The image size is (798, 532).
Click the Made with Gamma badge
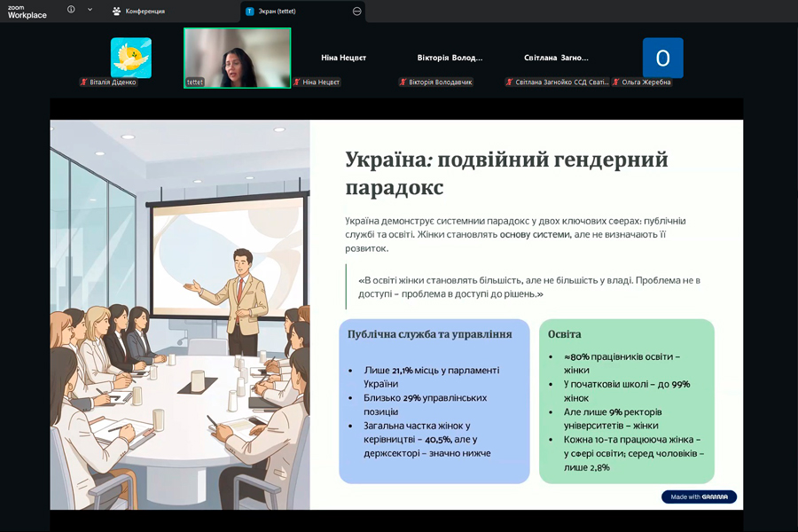pyautogui.click(x=699, y=497)
